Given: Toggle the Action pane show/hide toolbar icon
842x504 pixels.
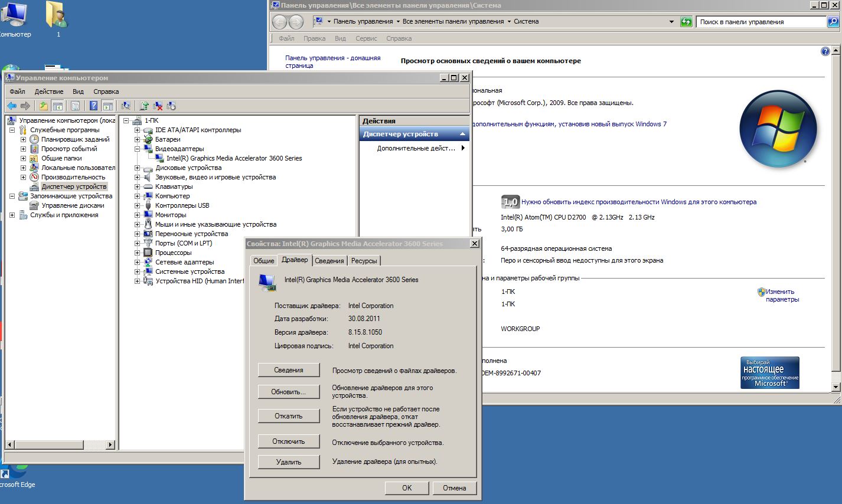Looking at the screenshot, I should pyautogui.click(x=107, y=106).
